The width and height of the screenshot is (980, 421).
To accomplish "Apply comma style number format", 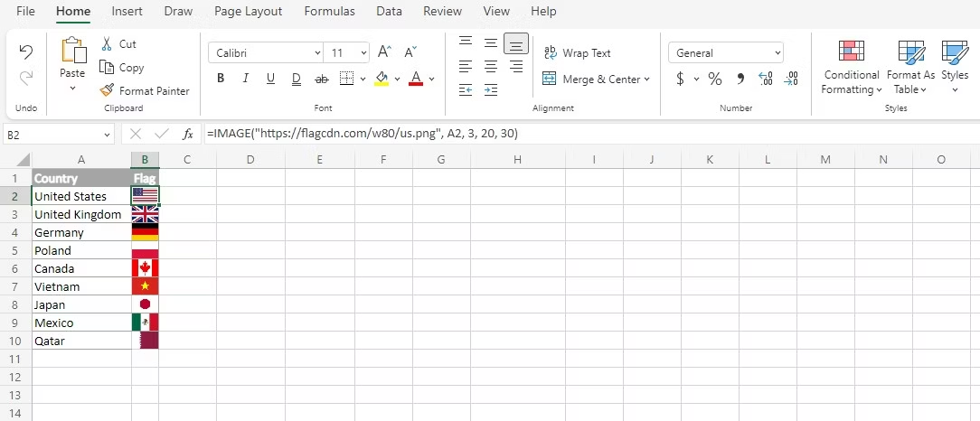I will tap(740, 80).
